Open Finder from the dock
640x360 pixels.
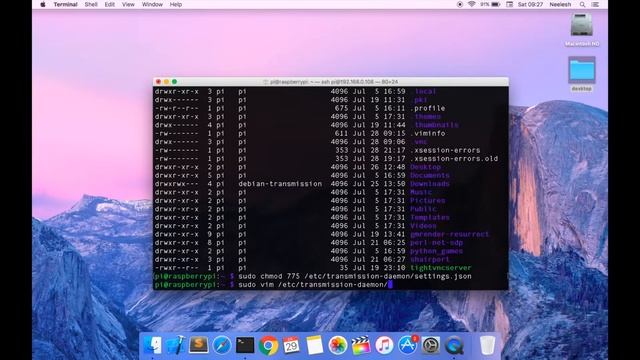(x=153, y=345)
